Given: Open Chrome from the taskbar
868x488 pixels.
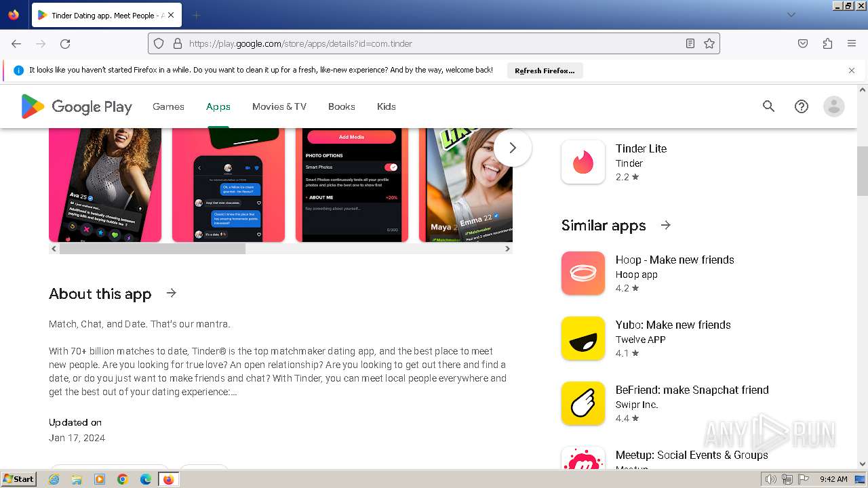Looking at the screenshot, I should [123, 479].
